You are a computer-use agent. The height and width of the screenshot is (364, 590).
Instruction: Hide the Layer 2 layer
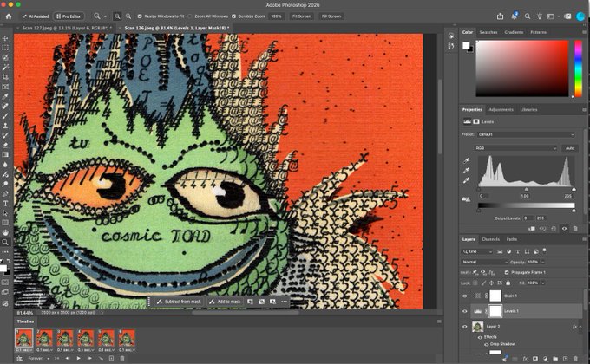point(465,327)
